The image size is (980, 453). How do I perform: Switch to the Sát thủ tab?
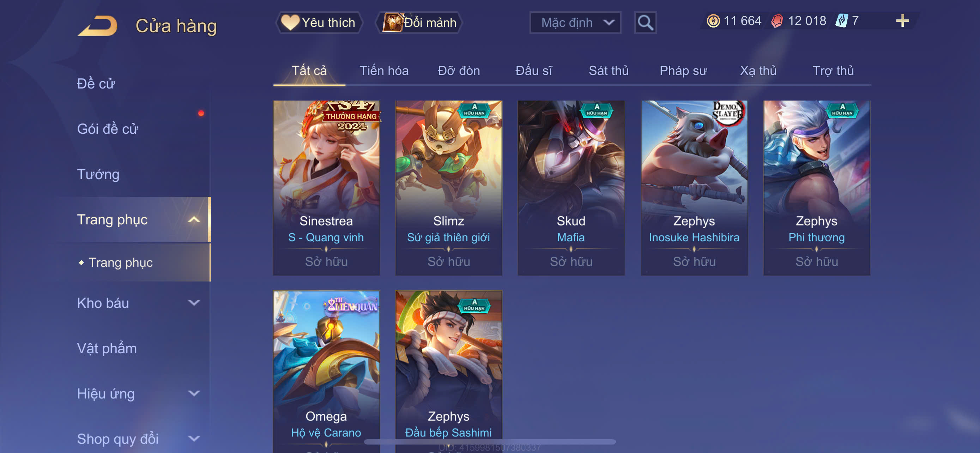pyautogui.click(x=608, y=71)
